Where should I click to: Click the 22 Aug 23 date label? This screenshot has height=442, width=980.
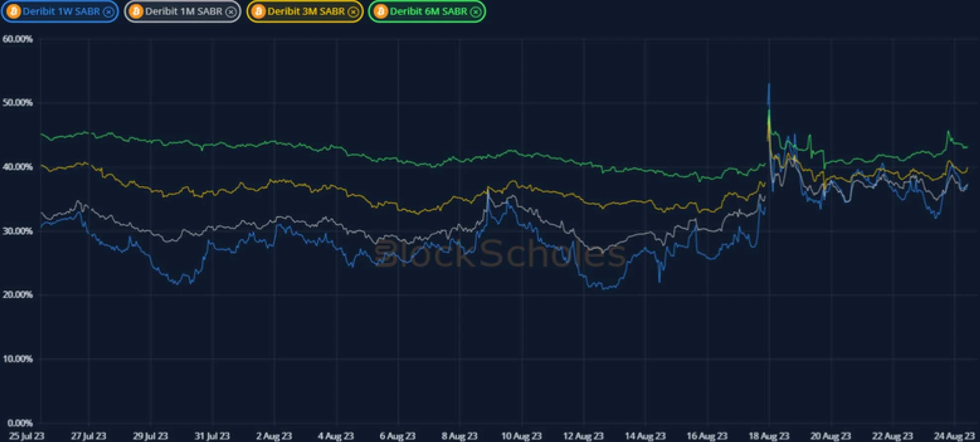892,436
